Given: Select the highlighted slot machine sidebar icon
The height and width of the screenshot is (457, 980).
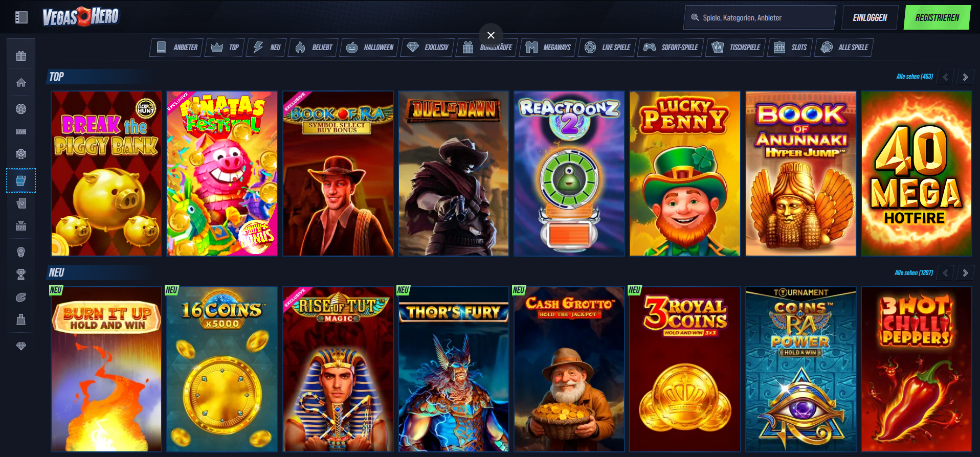Looking at the screenshot, I should coord(21,180).
